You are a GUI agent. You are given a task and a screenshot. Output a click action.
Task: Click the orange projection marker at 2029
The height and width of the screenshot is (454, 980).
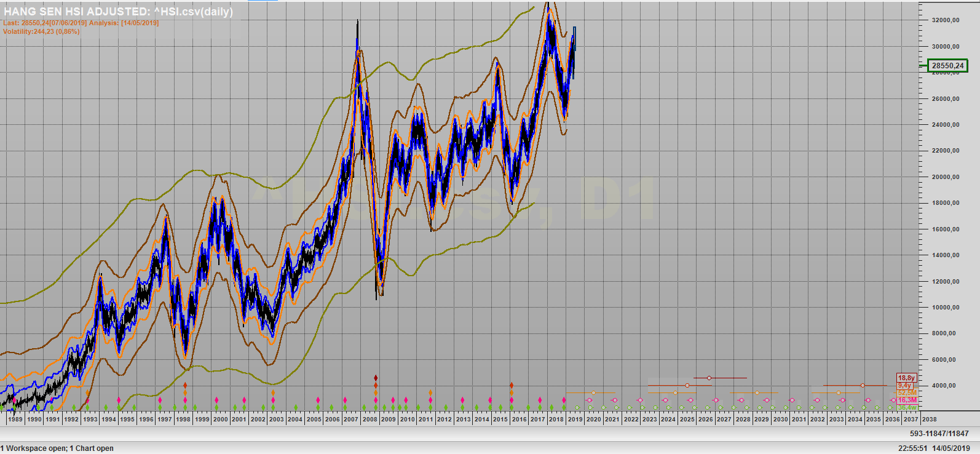click(757, 392)
